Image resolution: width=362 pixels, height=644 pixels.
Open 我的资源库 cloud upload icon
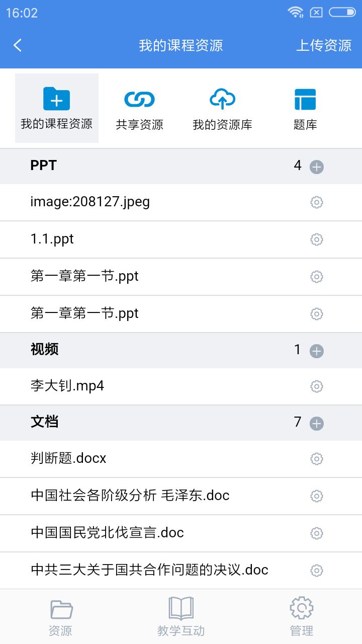[222, 99]
